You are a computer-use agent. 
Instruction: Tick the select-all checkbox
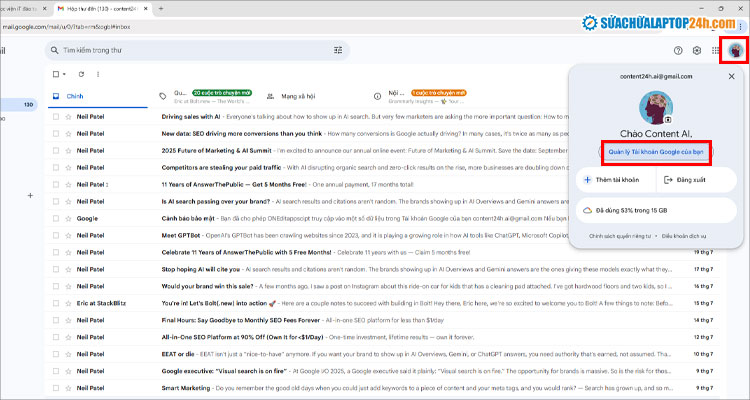[56, 74]
